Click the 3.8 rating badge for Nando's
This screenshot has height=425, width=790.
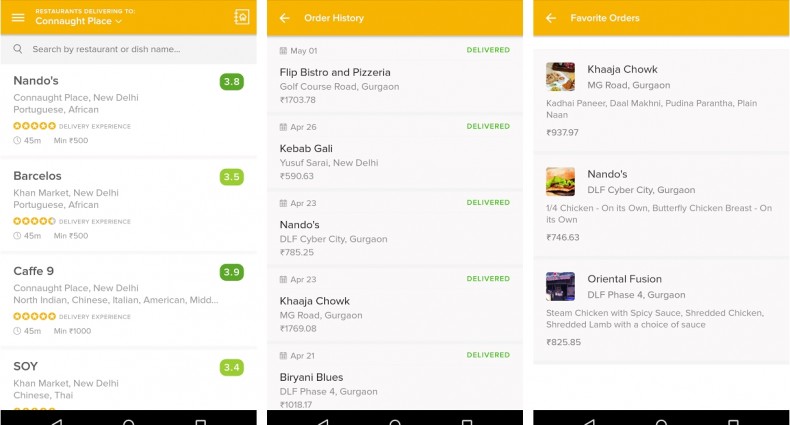coord(232,82)
